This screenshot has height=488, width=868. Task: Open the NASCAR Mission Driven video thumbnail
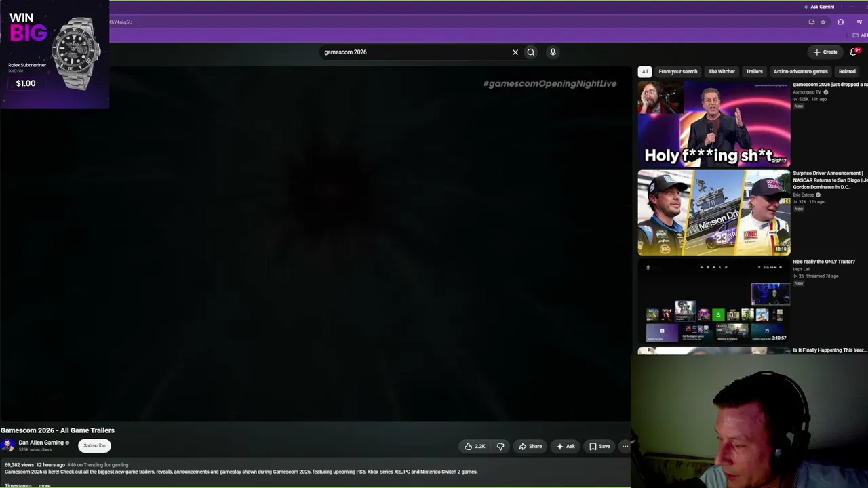[714, 212]
